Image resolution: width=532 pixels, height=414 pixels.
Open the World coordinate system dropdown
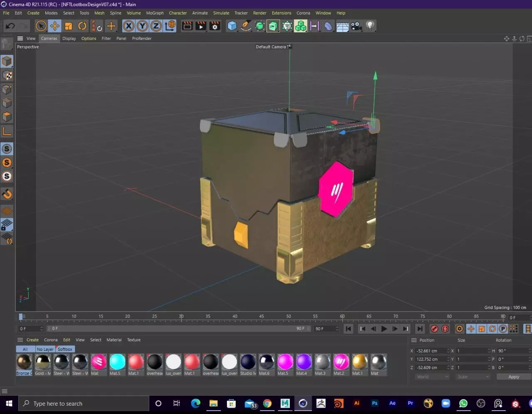tap(432, 377)
